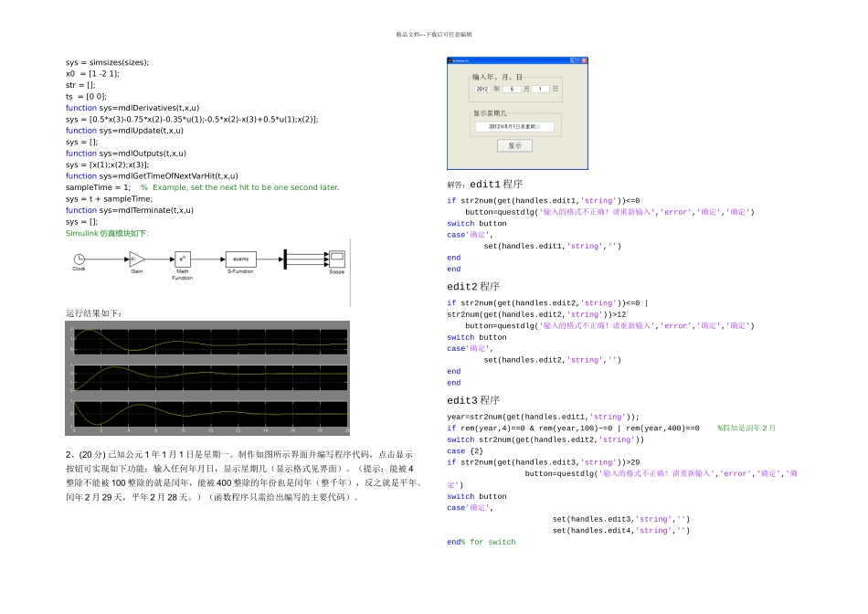868x614 pixels.
Task: Click the result field showing 2012年5月1日是星期二
Action: pyautogui.click(x=514, y=127)
